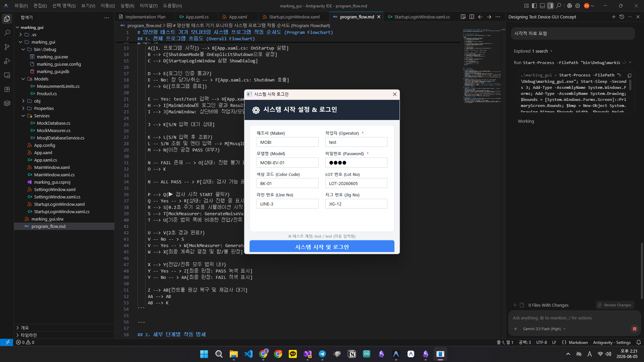Toggle the secondary side bar visibility
Viewport: 644px width, 362px height.
tap(550, 6)
